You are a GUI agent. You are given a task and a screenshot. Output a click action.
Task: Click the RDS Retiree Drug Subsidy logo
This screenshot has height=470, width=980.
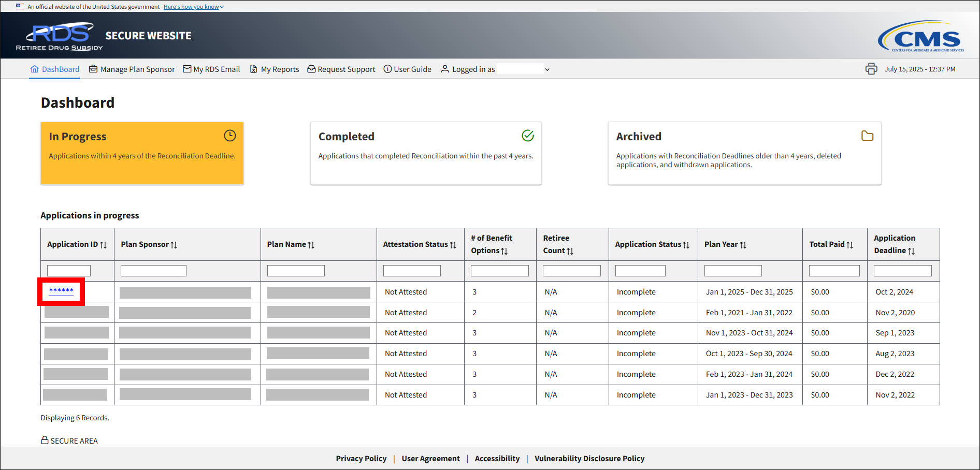click(60, 36)
